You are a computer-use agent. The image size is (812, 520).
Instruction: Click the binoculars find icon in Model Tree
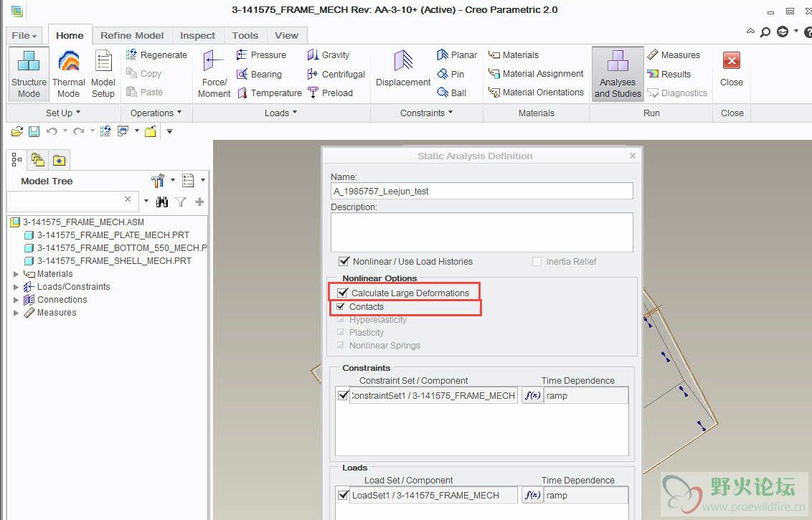pyautogui.click(x=162, y=202)
